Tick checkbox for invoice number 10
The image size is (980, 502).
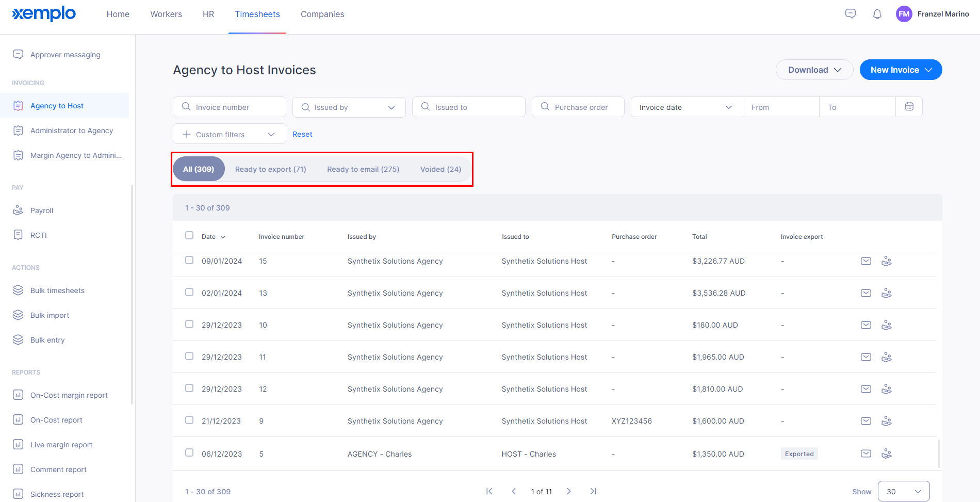coord(189,324)
